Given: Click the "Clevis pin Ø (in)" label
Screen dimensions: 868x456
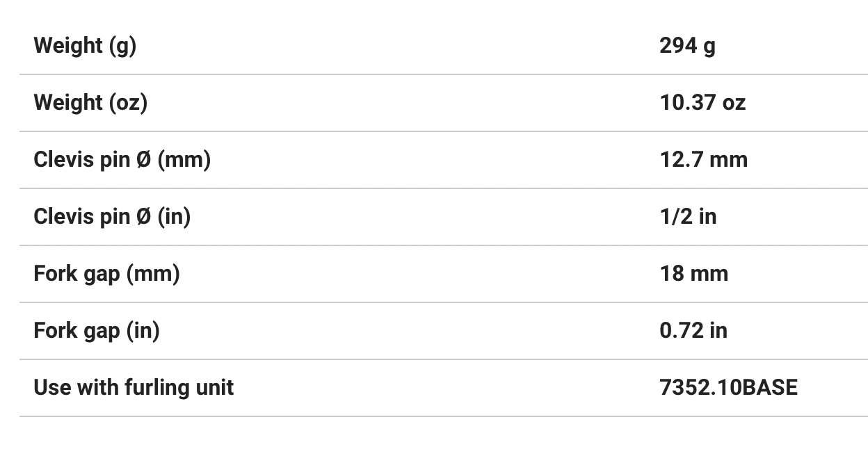Looking at the screenshot, I should 112,217.
